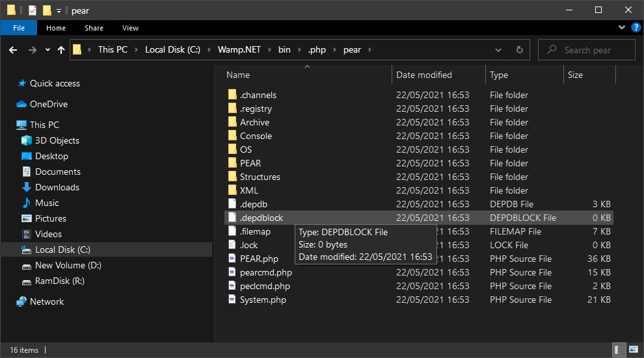Click bin breadcrumb in address bar
This screenshot has width=644, height=358.
284,49
